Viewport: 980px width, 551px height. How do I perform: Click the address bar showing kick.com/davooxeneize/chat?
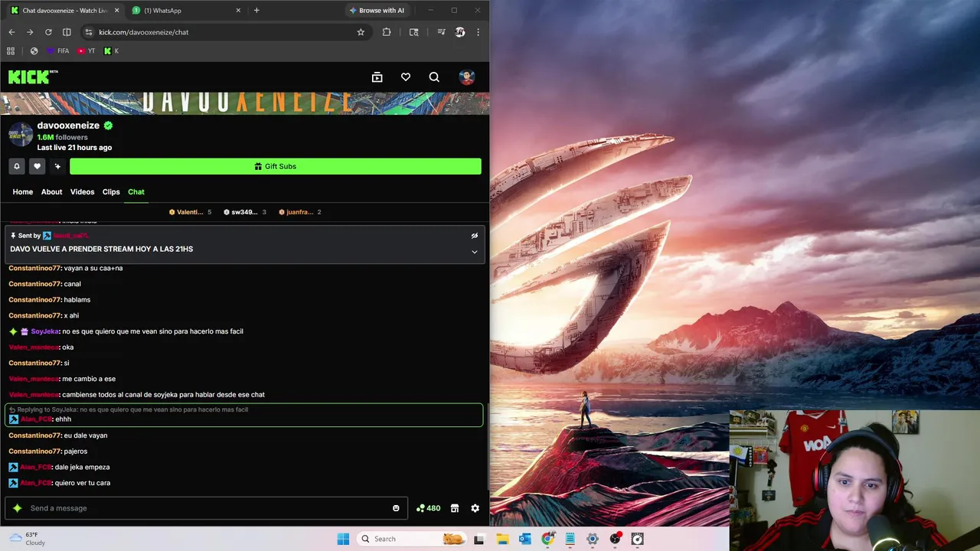(x=225, y=32)
